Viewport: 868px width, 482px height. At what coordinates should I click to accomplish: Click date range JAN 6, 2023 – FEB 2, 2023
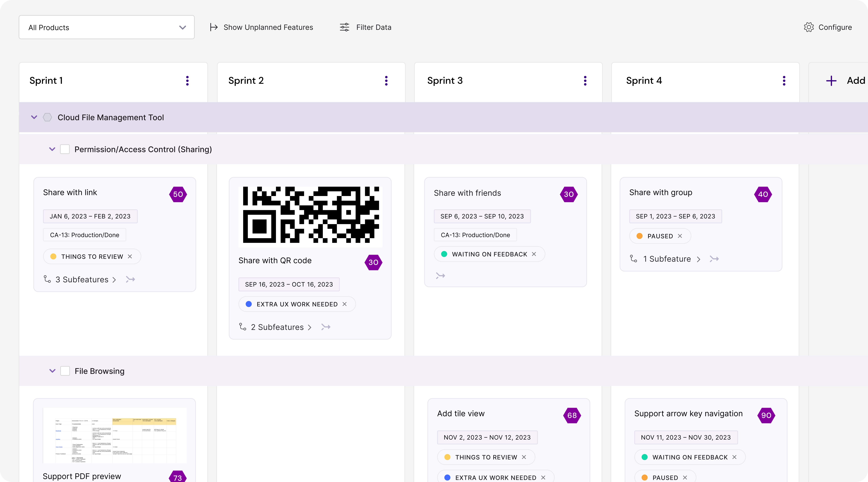[90, 216]
